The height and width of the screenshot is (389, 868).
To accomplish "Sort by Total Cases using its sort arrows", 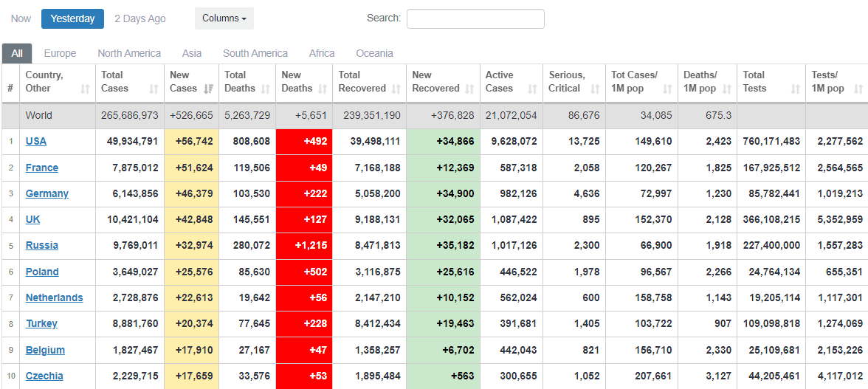I will click(x=154, y=89).
